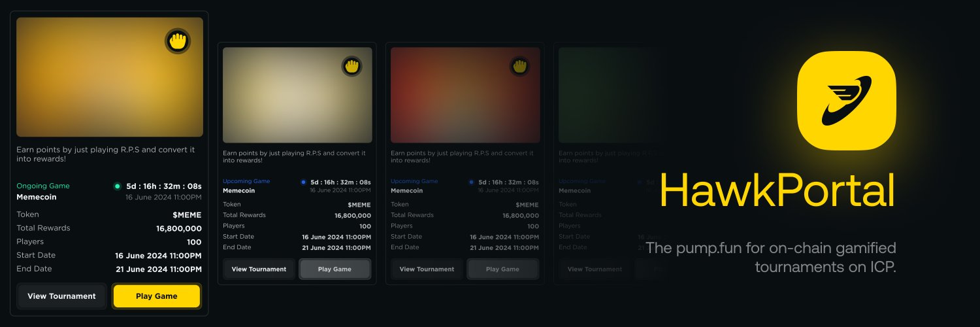The height and width of the screenshot is (327, 980).
Task: Click End Date '21 June 2024 11:00PM' on the Ongoing Game card
Action: click(159, 269)
